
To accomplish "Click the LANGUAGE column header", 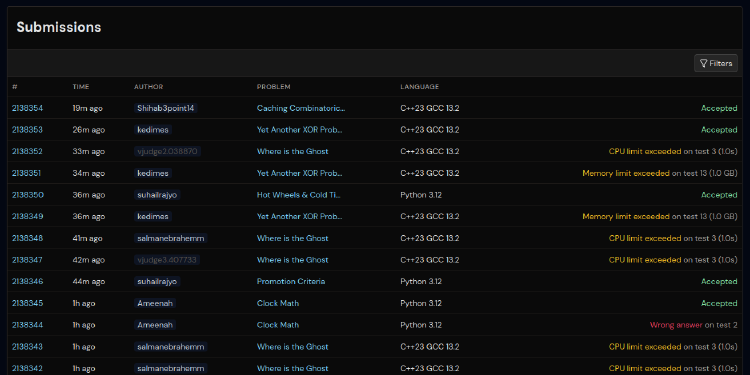I will [419, 87].
